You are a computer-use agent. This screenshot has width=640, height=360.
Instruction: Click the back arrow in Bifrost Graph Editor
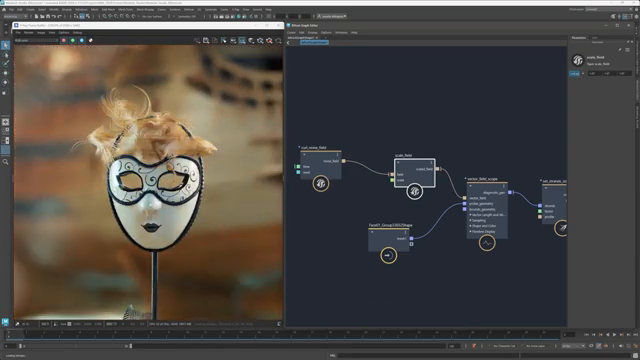289,42
